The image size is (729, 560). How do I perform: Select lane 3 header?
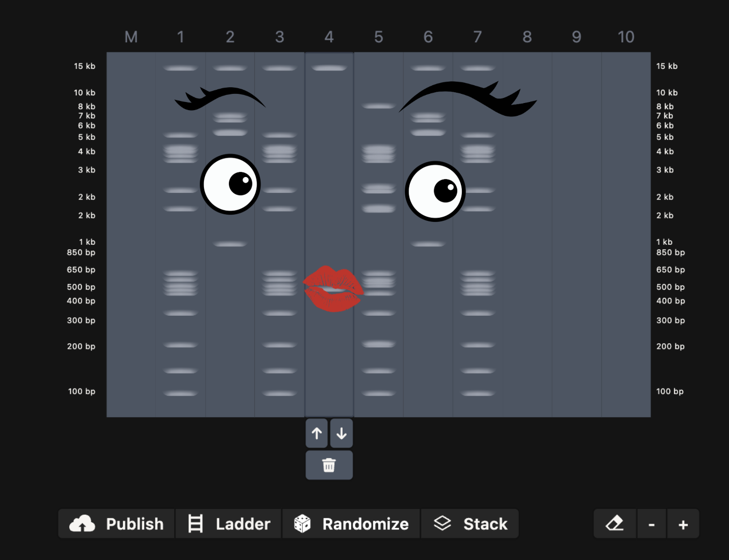(x=279, y=37)
